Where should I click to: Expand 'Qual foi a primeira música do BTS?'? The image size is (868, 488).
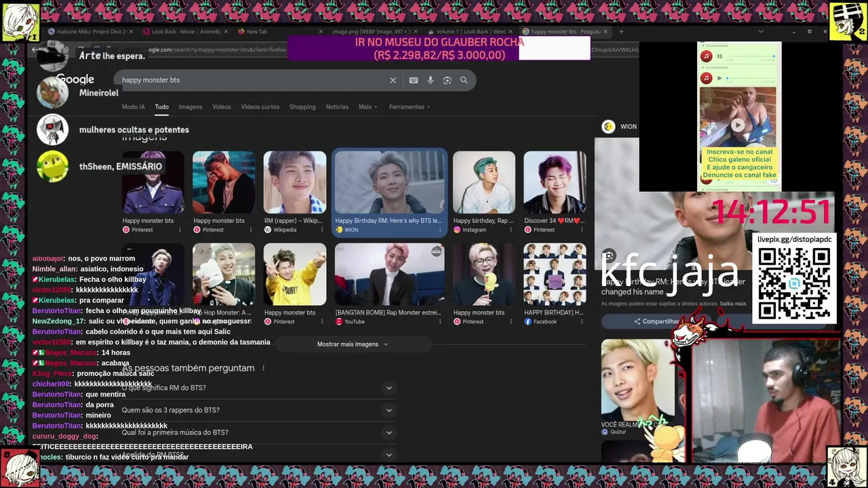point(258,432)
